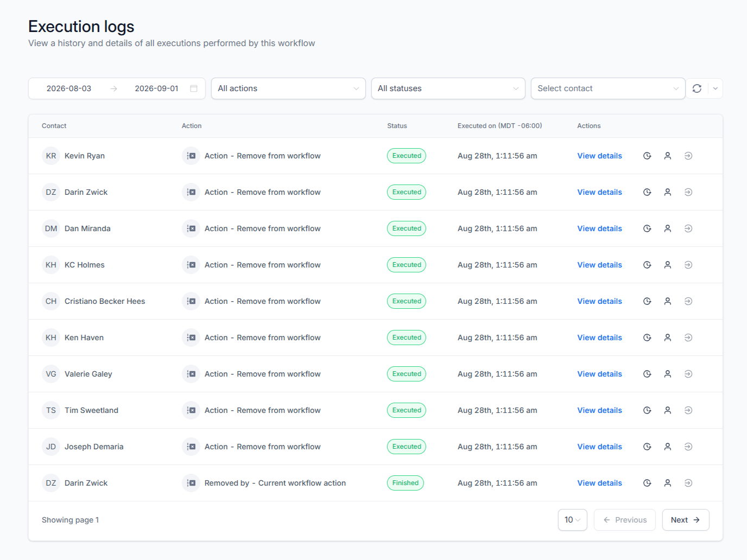This screenshot has height=560, width=747.
Task: Open View details for Joseph Demaria
Action: 600,447
